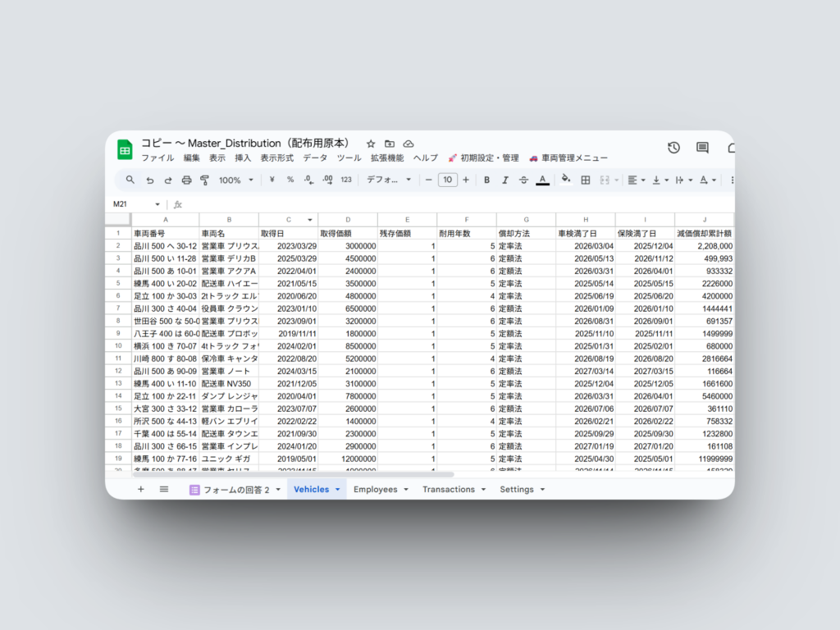Toggle strikethrough formatting
The width and height of the screenshot is (840, 630).
[x=523, y=180]
